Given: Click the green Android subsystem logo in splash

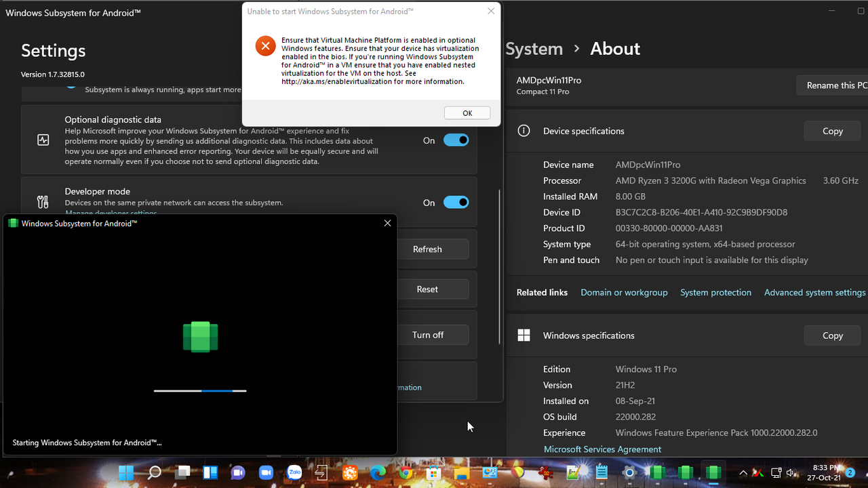Looking at the screenshot, I should pos(201,337).
